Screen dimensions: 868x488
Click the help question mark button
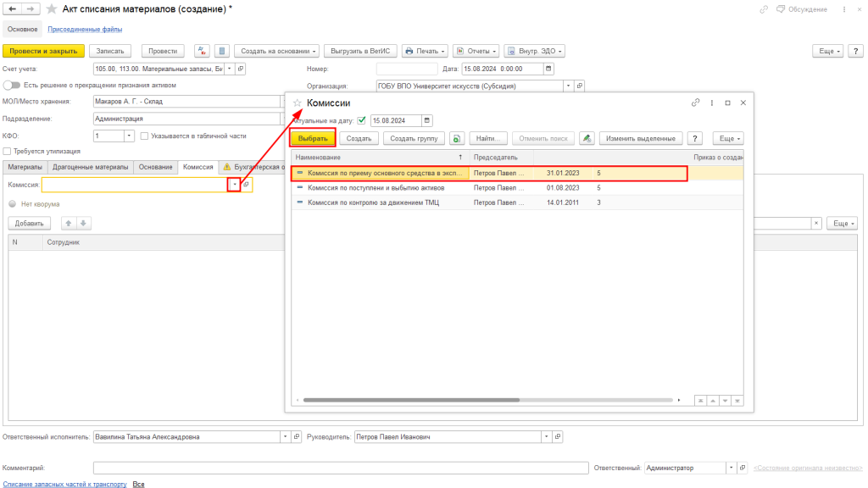click(x=695, y=138)
